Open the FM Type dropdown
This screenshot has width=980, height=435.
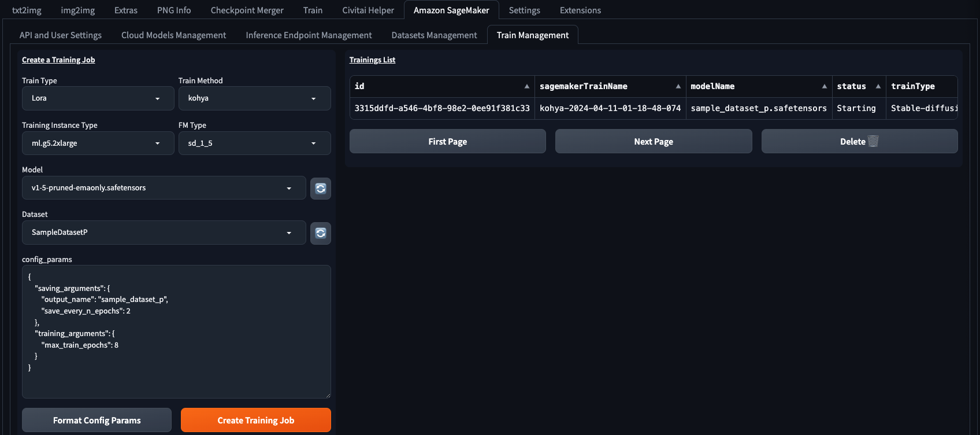[254, 143]
